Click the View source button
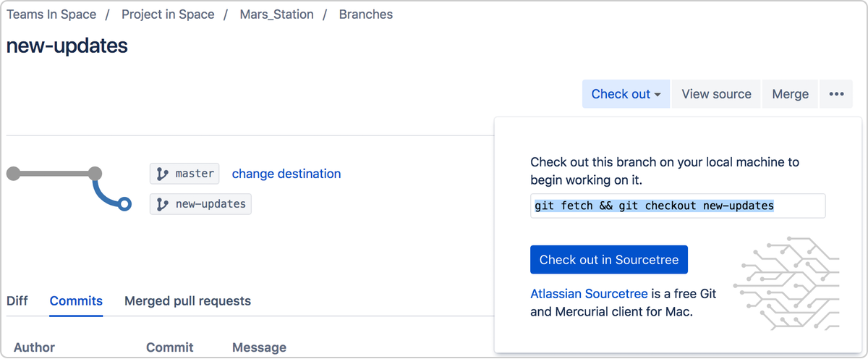 [716, 94]
